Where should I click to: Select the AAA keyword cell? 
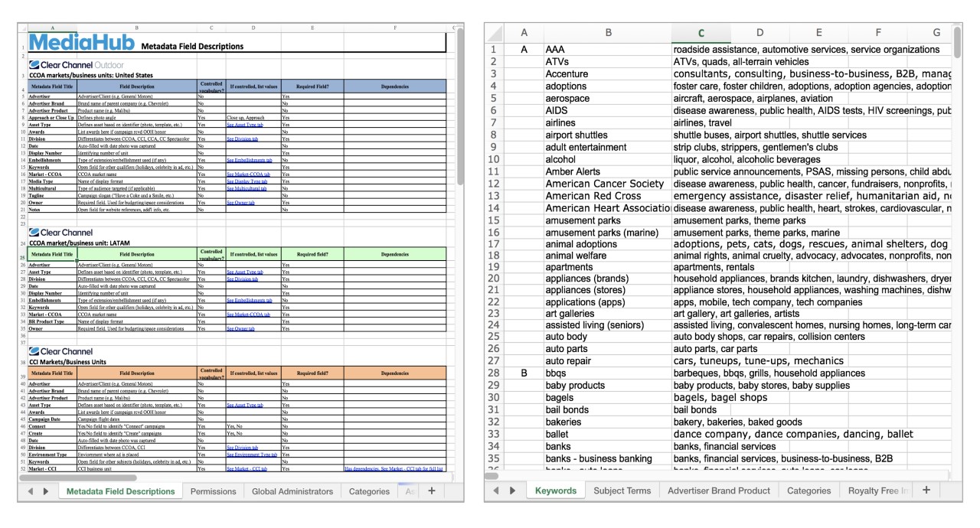coord(607,50)
